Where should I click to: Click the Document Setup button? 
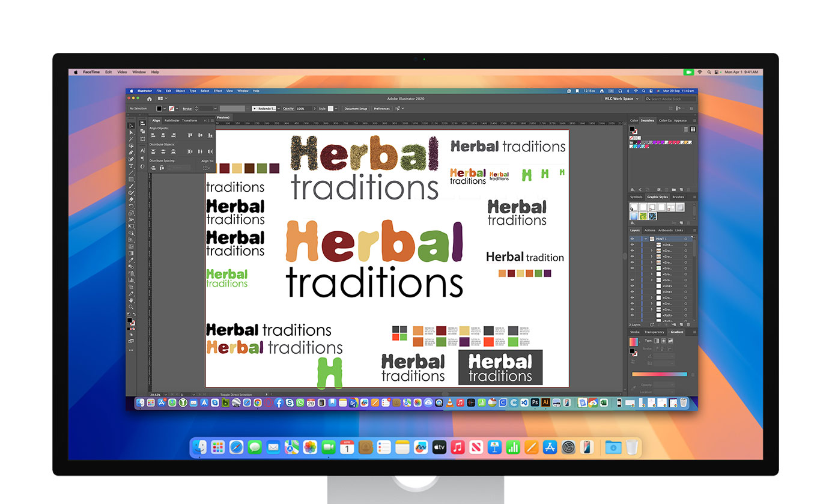click(355, 109)
